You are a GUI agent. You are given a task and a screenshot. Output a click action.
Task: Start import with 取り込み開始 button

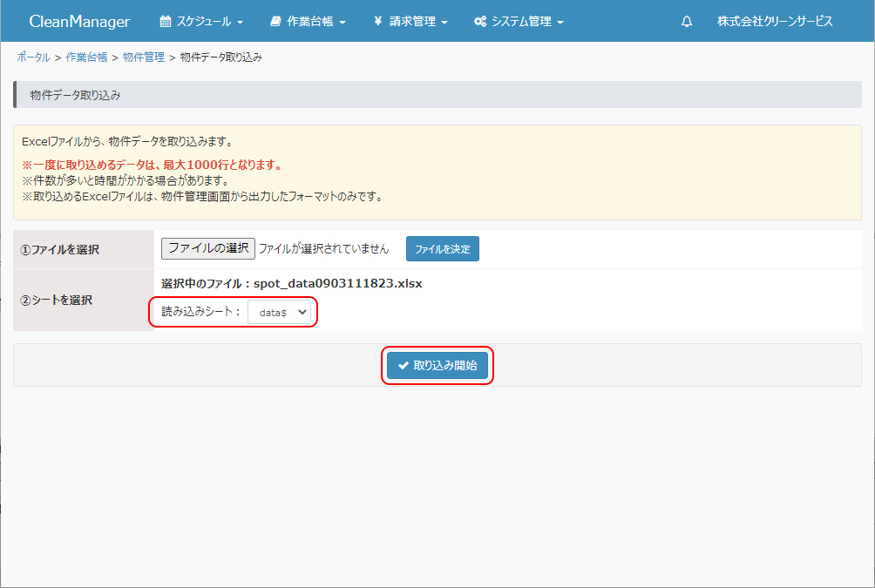[437, 366]
